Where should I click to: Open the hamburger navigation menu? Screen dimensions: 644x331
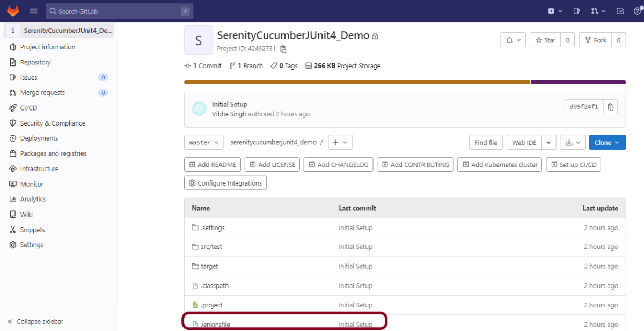(x=33, y=11)
